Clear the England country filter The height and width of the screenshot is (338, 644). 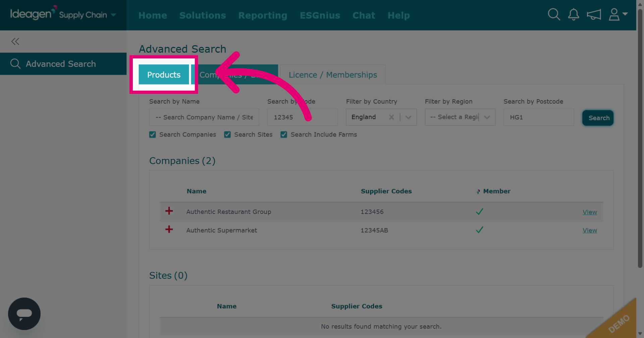coord(391,117)
